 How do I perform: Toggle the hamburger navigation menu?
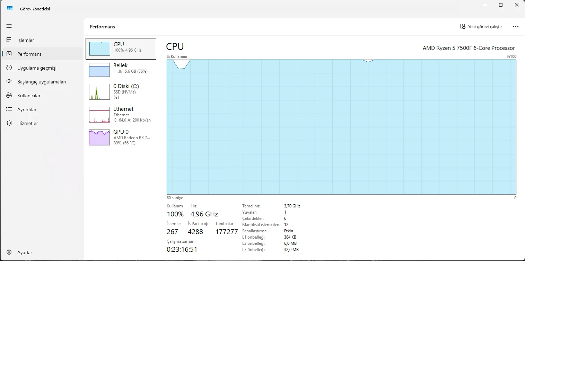[x=9, y=26]
